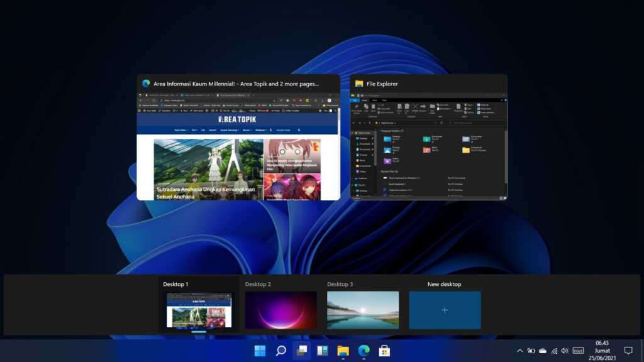Open taskbar Search
This screenshot has height=362, width=644.
pyautogui.click(x=280, y=351)
